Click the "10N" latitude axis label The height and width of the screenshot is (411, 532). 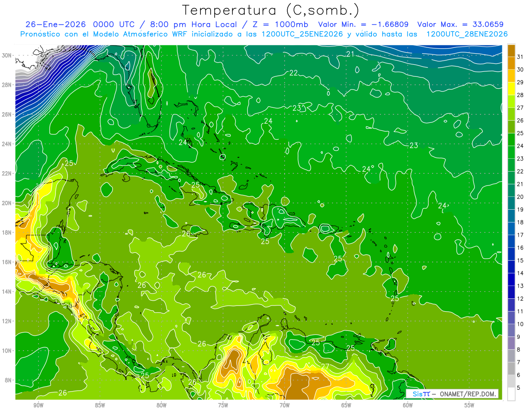pyautogui.click(x=7, y=351)
